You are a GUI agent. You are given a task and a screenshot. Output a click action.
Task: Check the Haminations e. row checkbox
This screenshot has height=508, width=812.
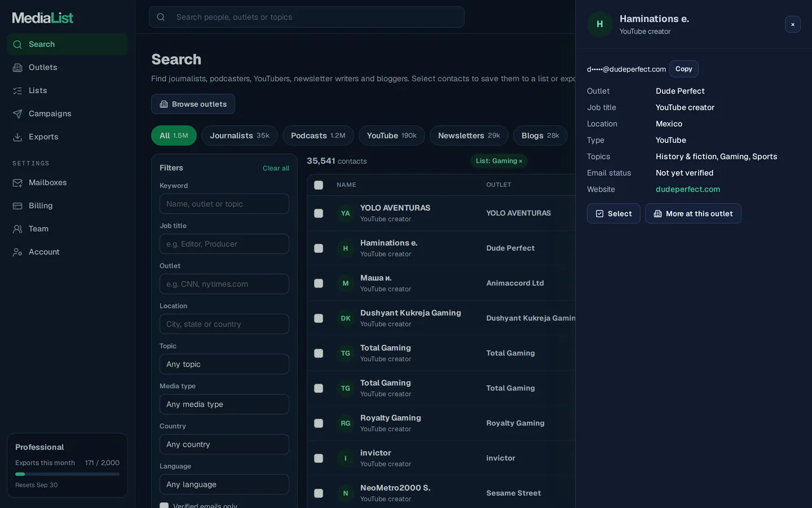(319, 248)
